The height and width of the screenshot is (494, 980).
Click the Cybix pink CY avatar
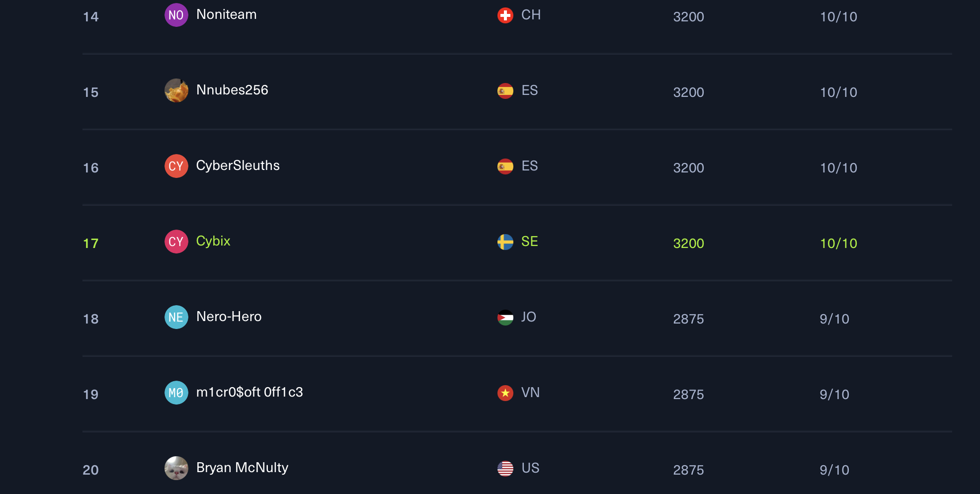[176, 242]
